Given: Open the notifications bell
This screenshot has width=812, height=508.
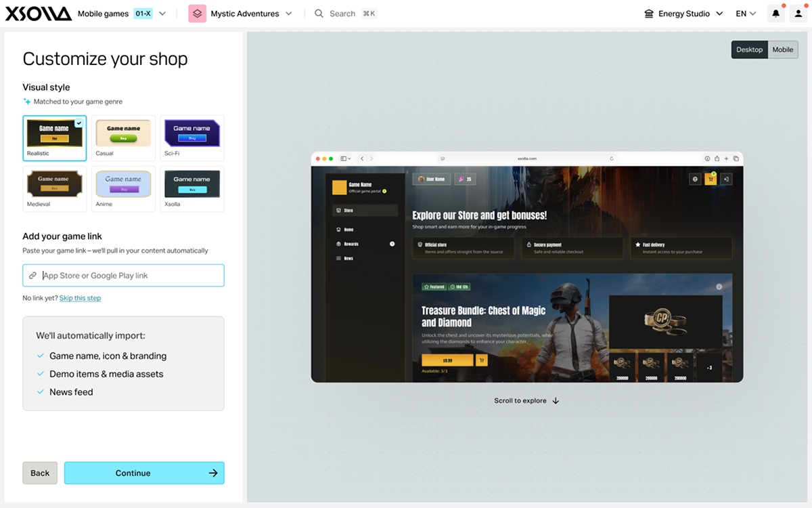Looking at the screenshot, I should 776,14.
